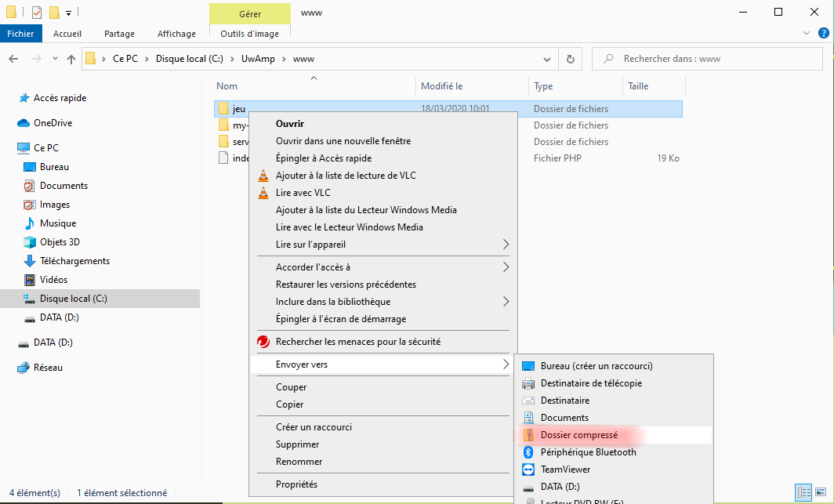
Task: Click the zipped folder icon for Dossier compressé
Action: 528,435
